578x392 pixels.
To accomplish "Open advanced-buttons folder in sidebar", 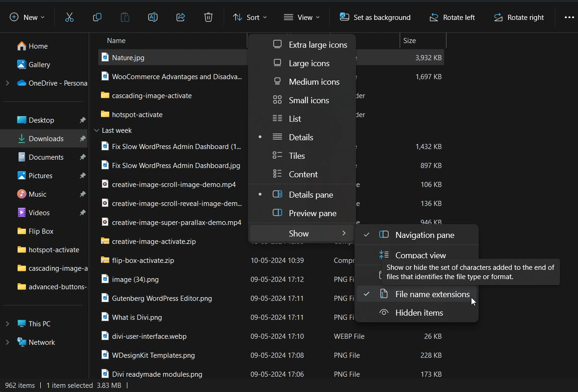I will point(52,286).
